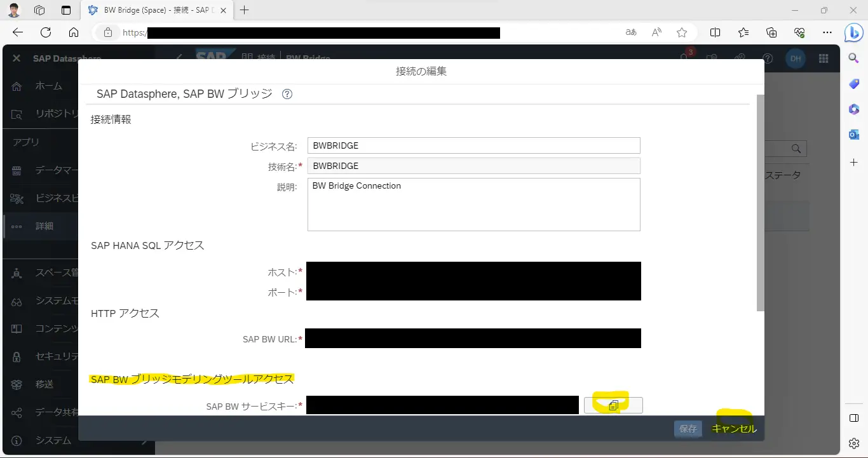Viewport: 868px width, 458px height.
Task: Click the Edge profile avatar icon
Action: [14, 10]
